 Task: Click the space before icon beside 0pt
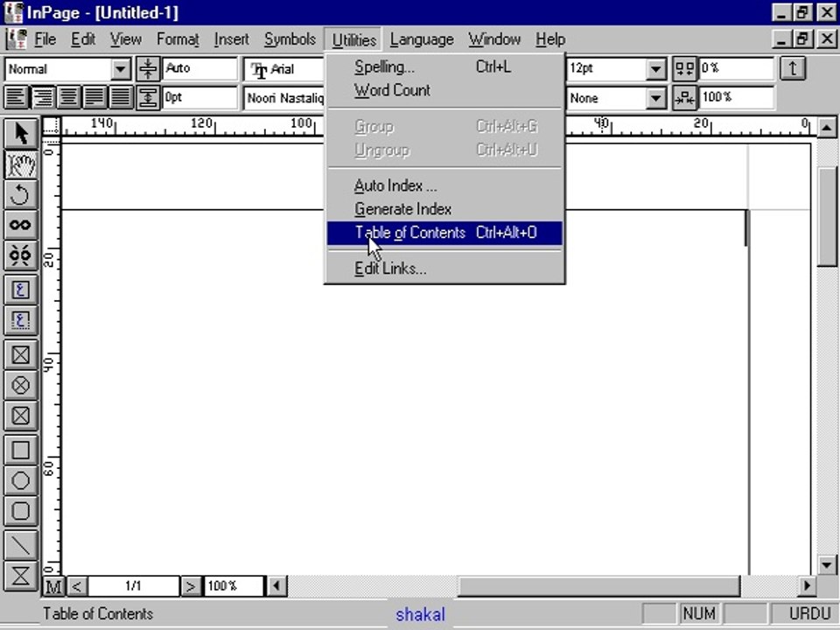click(148, 98)
